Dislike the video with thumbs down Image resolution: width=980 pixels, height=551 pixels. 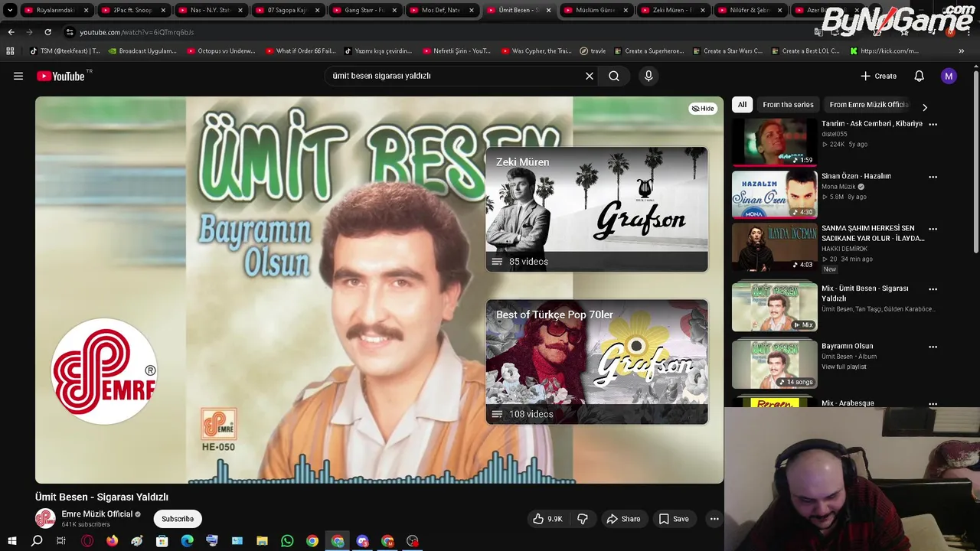point(583,519)
